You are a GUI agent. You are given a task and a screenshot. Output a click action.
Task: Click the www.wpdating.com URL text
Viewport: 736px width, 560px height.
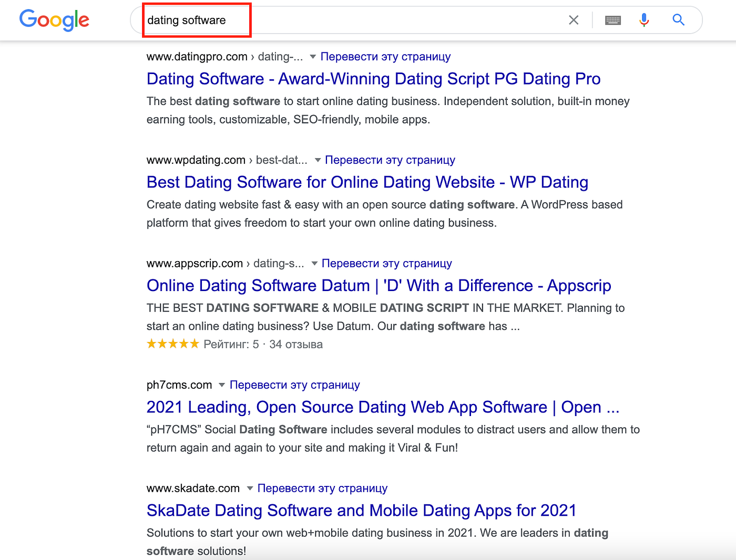point(196,160)
